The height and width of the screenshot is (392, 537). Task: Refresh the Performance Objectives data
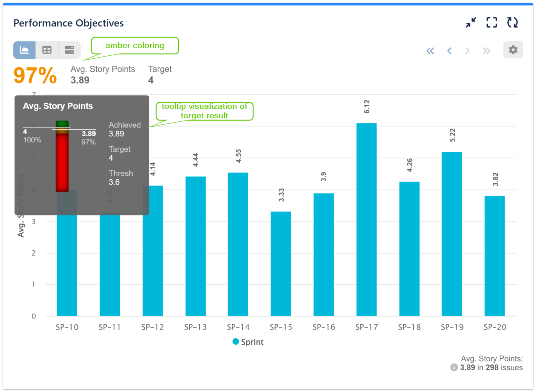[512, 22]
